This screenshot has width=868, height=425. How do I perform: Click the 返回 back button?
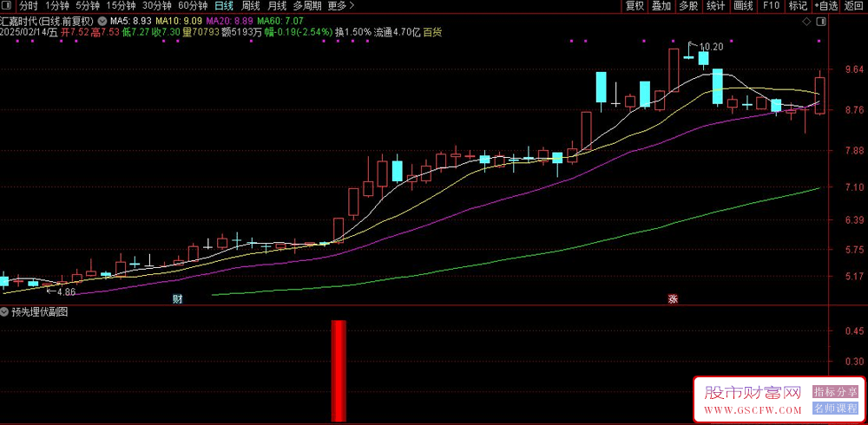855,6
